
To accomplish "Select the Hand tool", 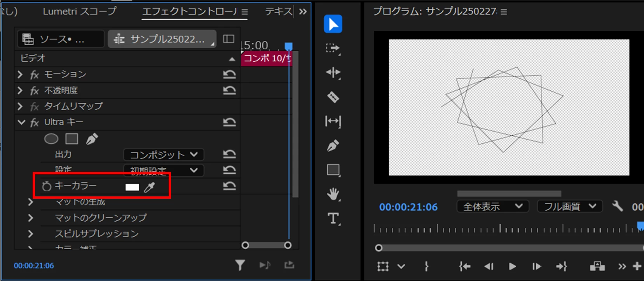I will click(x=333, y=194).
